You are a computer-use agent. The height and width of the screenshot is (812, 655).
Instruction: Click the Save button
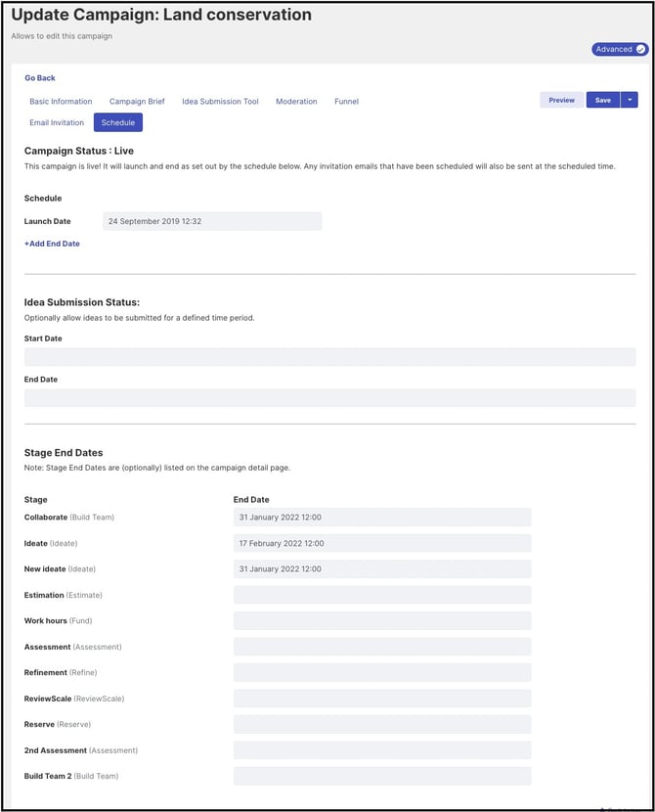click(602, 100)
